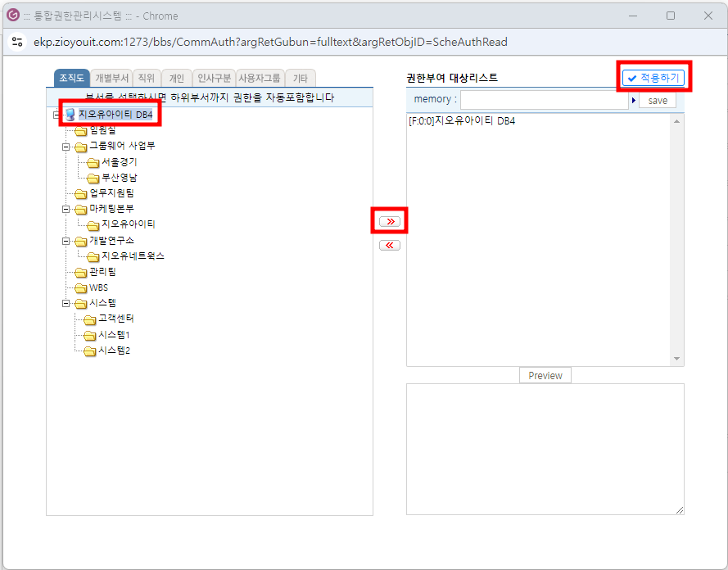Click the URL text in the address bar

click(x=270, y=42)
